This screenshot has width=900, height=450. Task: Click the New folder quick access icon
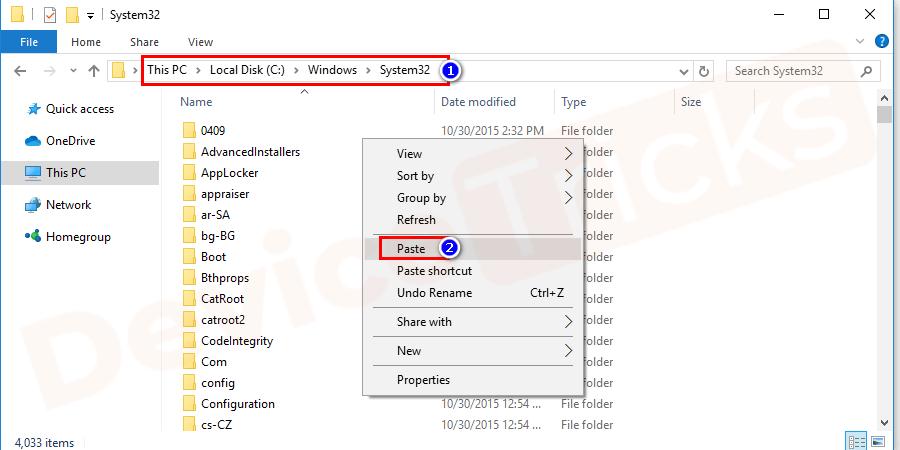[x=72, y=15]
